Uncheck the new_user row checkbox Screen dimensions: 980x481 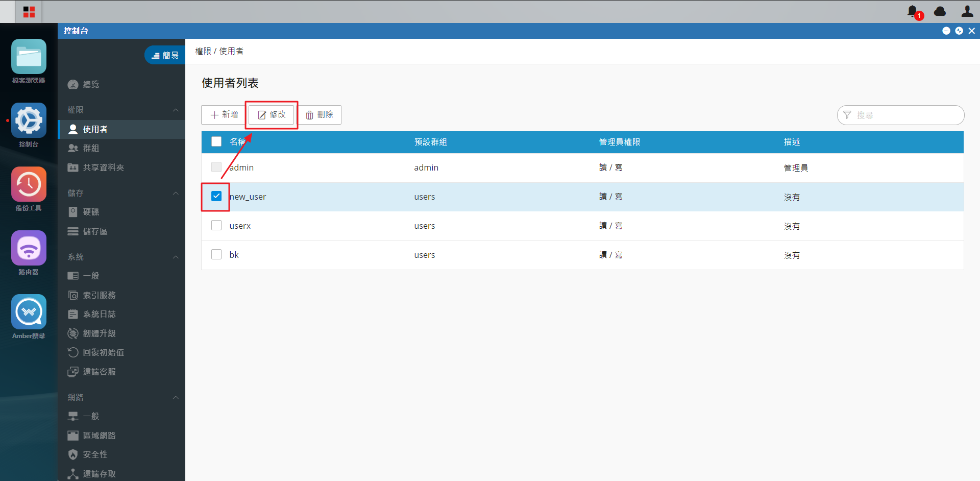[x=216, y=196]
